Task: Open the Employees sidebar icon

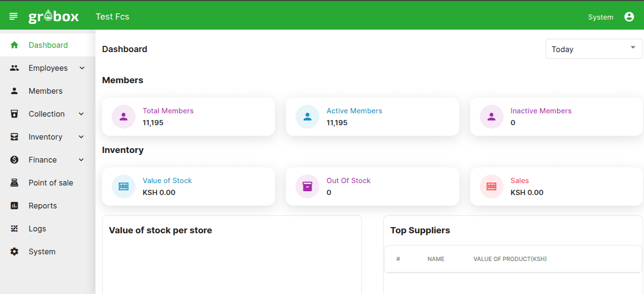Action: click(14, 68)
